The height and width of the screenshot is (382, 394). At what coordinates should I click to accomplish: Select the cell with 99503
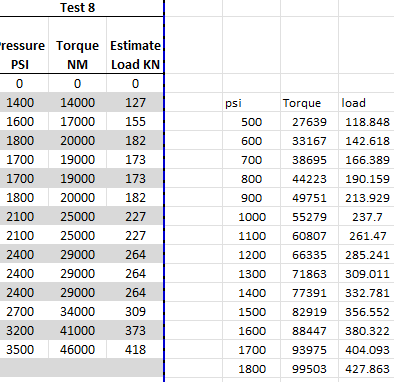click(309, 369)
